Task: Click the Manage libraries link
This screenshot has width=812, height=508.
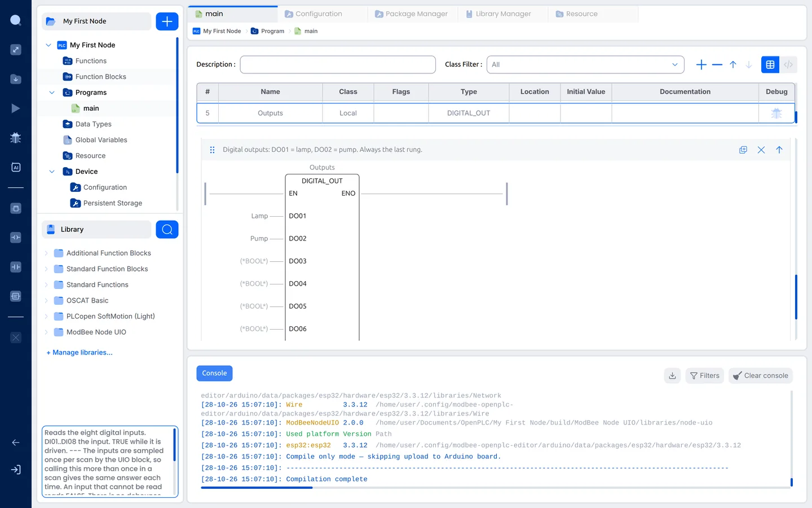Action: (x=80, y=352)
